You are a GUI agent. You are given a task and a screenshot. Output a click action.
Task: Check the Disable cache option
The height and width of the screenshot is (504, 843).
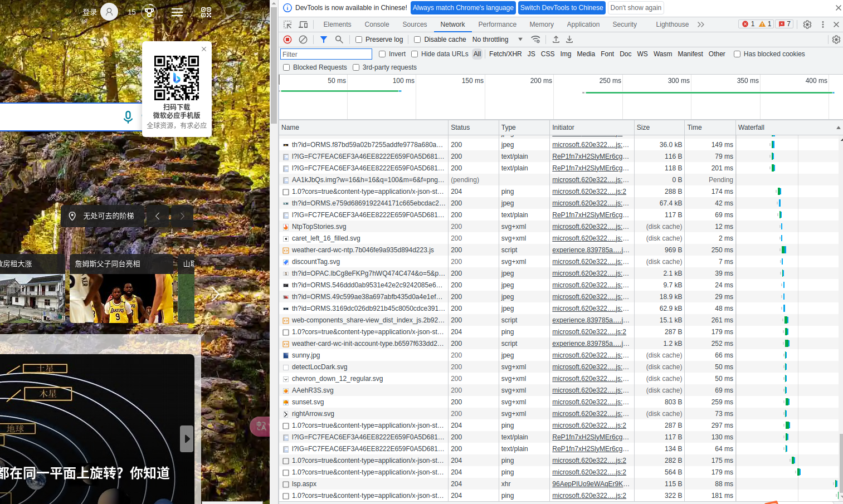[x=417, y=40]
